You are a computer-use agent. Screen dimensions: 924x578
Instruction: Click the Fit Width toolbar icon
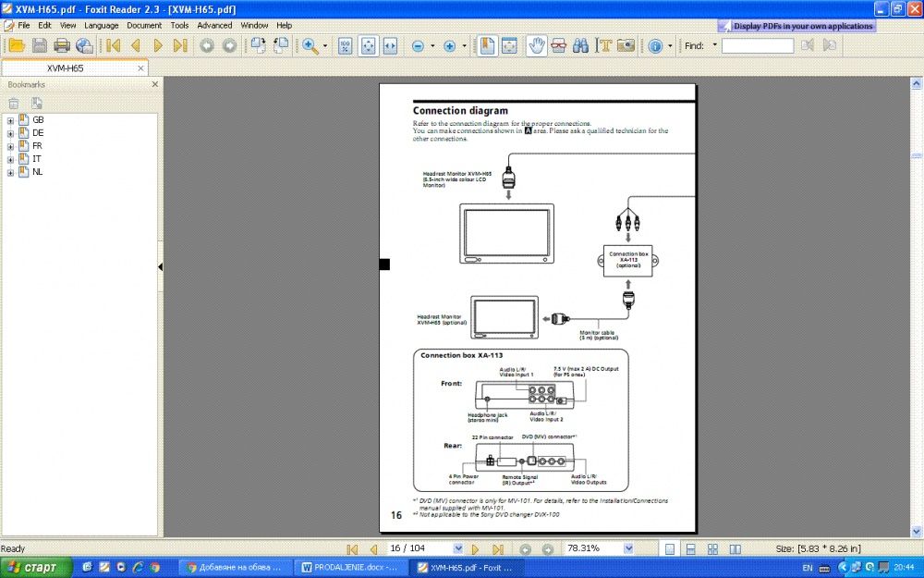pyautogui.click(x=390, y=45)
